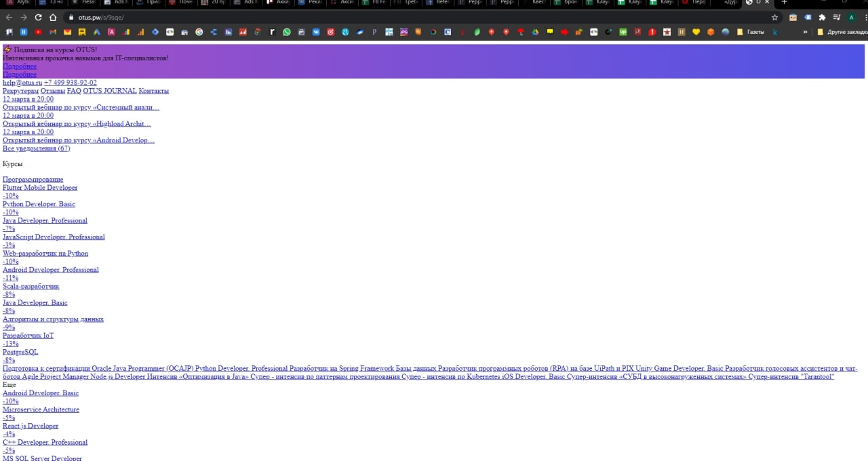Open the WhatsApp bookmark
Image resolution: width=868 pixels, height=461 pixels.
click(x=287, y=31)
